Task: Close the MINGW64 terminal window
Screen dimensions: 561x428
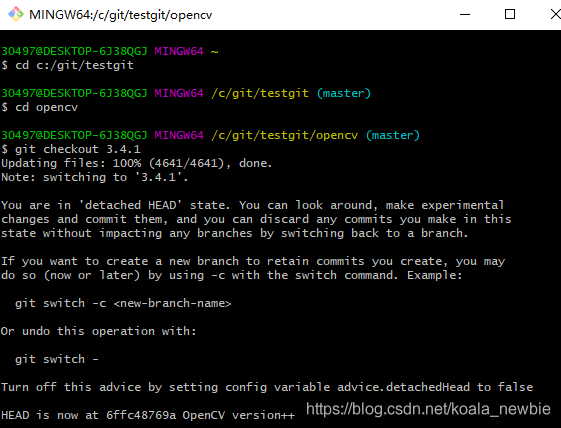Action: tap(554, 15)
